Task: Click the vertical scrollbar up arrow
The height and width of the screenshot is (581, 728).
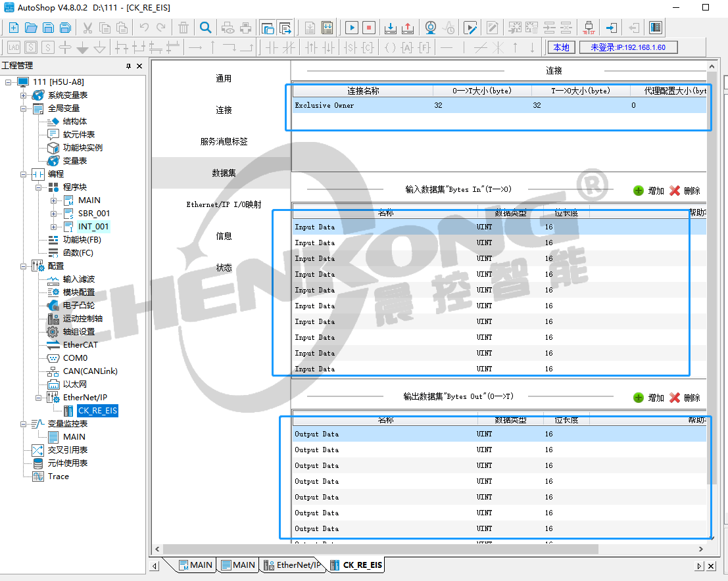Action: [x=712, y=67]
